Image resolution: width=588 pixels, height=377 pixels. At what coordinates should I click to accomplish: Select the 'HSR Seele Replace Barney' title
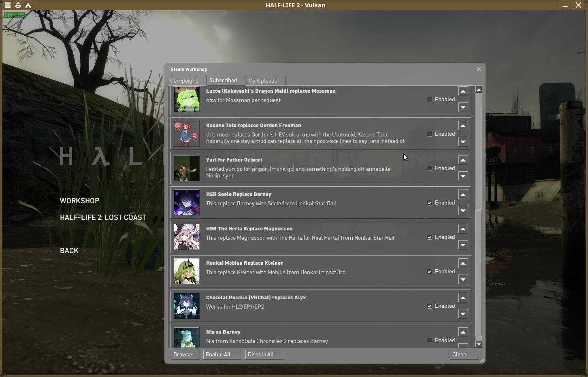pyautogui.click(x=239, y=194)
